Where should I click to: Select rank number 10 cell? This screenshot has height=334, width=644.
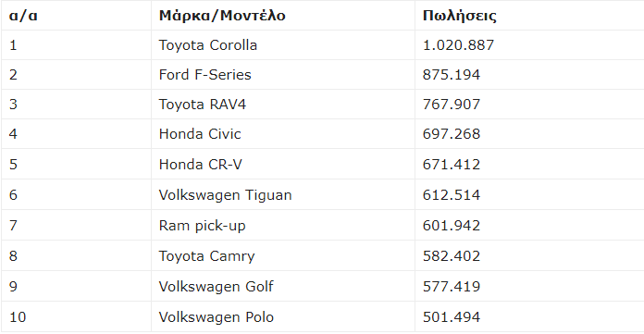[x=77, y=317]
